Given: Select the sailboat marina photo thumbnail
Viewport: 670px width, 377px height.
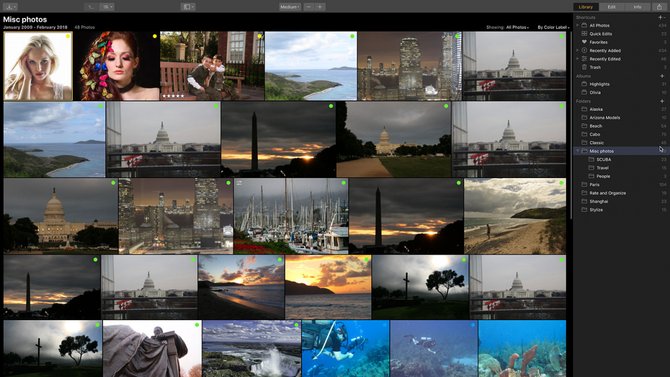Looking at the screenshot, I should 291,216.
